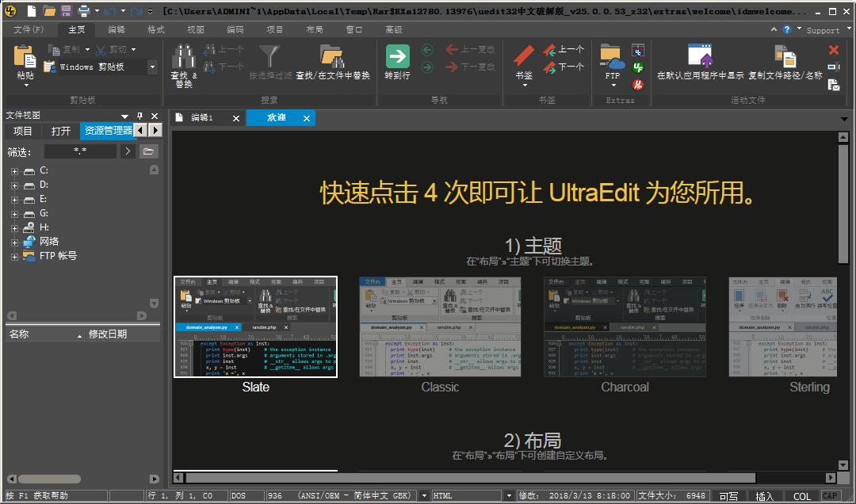
Task: Open the FTP folder cloud icon
Action: pos(613,57)
